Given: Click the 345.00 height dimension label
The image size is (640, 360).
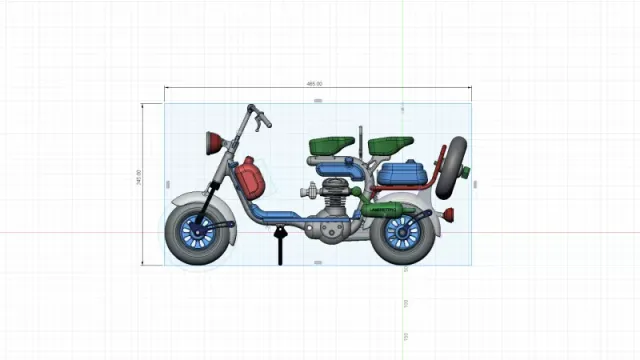Looking at the screenshot, I should (x=139, y=178).
